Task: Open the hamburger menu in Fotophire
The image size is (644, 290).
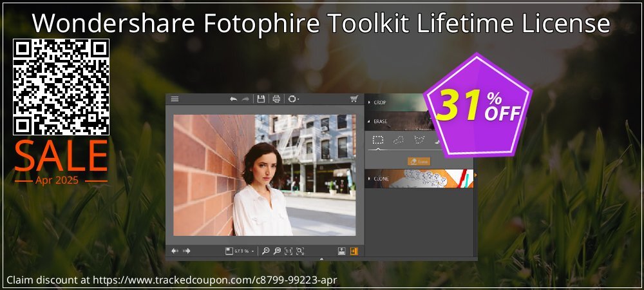Action: coord(175,99)
